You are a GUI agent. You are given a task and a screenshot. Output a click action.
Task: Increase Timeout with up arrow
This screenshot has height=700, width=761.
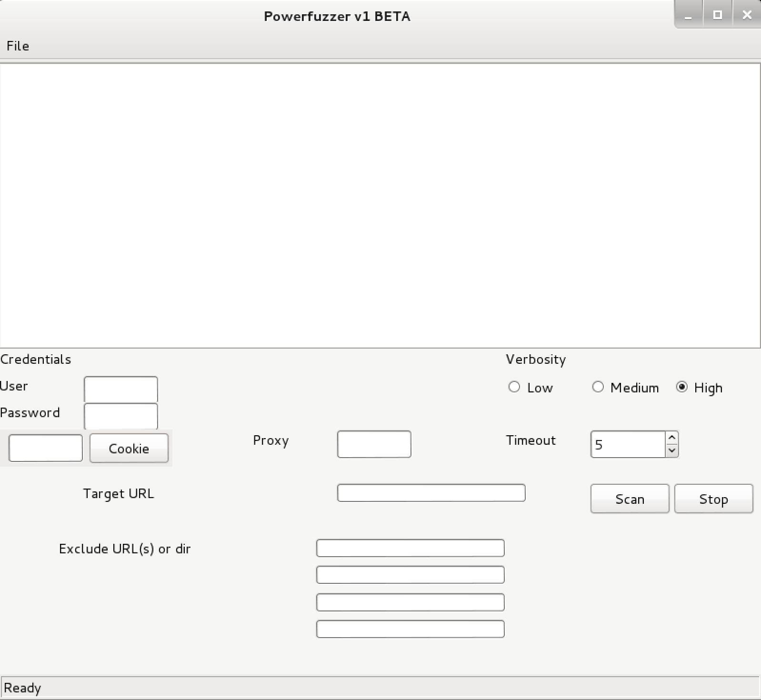(672, 438)
